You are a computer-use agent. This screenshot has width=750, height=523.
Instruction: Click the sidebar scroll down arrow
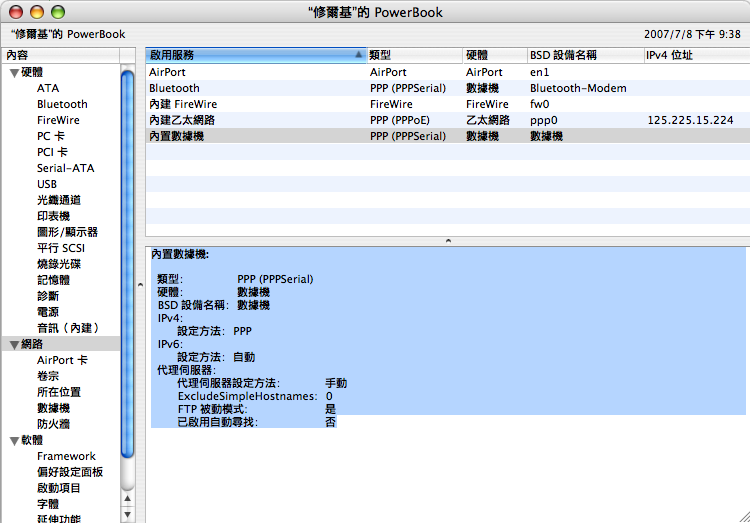click(x=127, y=515)
